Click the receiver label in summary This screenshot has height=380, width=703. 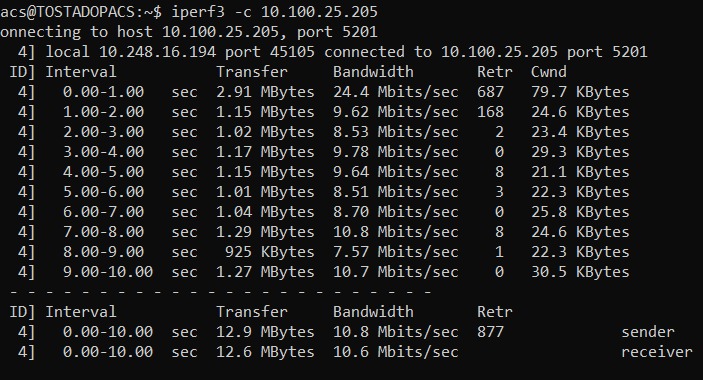tap(657, 352)
